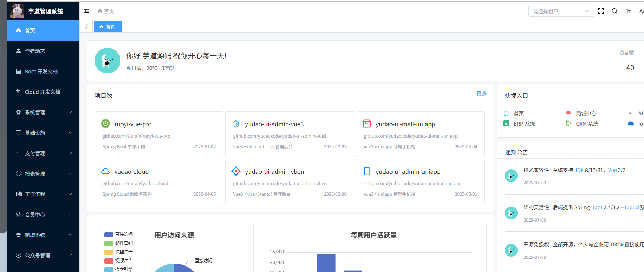The width and height of the screenshot is (644, 272).
Task: Expand the 工作流程 menu chevron
Action: pyautogui.click(x=70, y=194)
